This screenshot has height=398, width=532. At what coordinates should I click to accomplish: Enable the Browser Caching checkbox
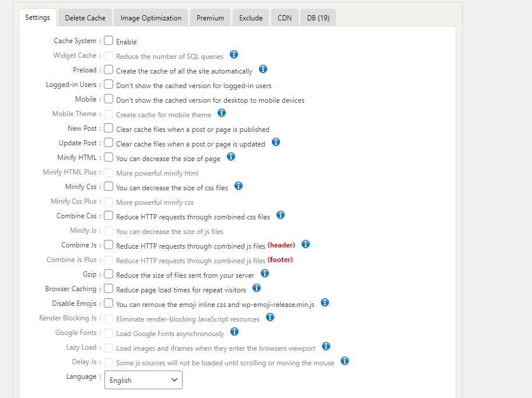pyautogui.click(x=108, y=288)
